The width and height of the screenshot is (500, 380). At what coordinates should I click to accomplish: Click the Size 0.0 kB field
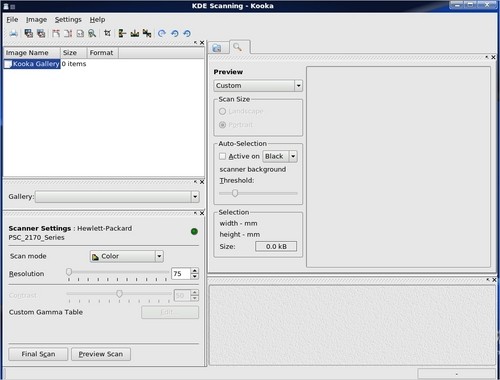tap(276, 247)
